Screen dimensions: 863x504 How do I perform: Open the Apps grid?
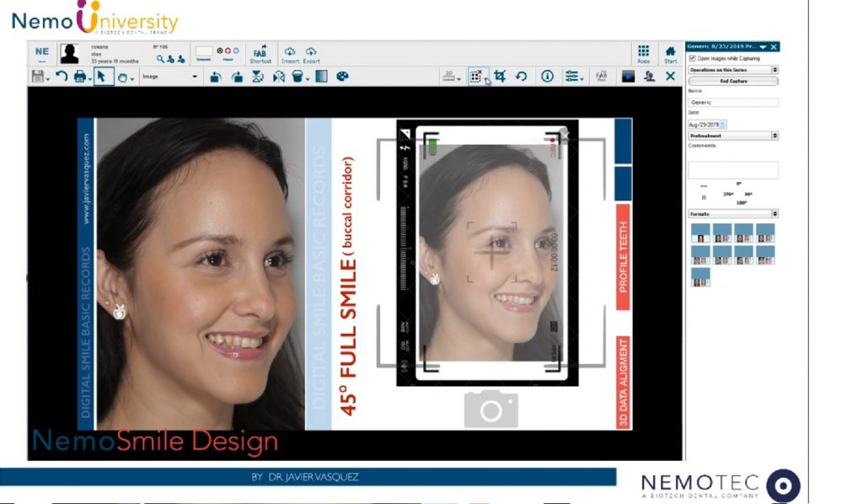[x=643, y=54]
